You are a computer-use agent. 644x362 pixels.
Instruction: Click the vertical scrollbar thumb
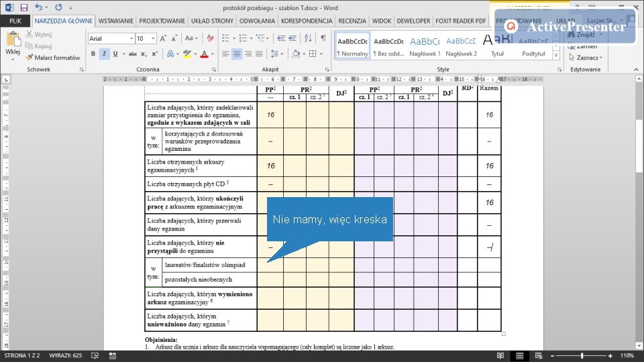tap(639, 145)
